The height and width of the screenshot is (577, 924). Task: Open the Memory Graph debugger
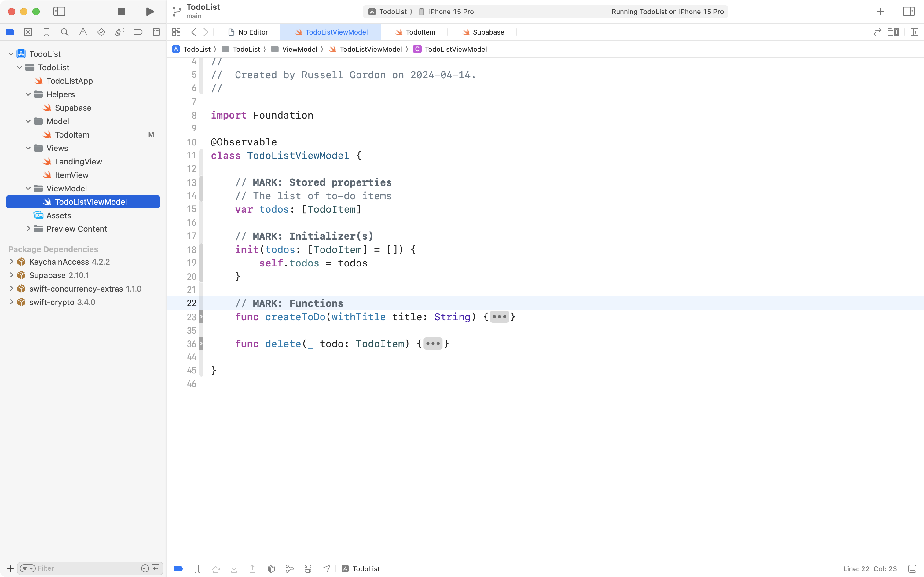(290, 568)
